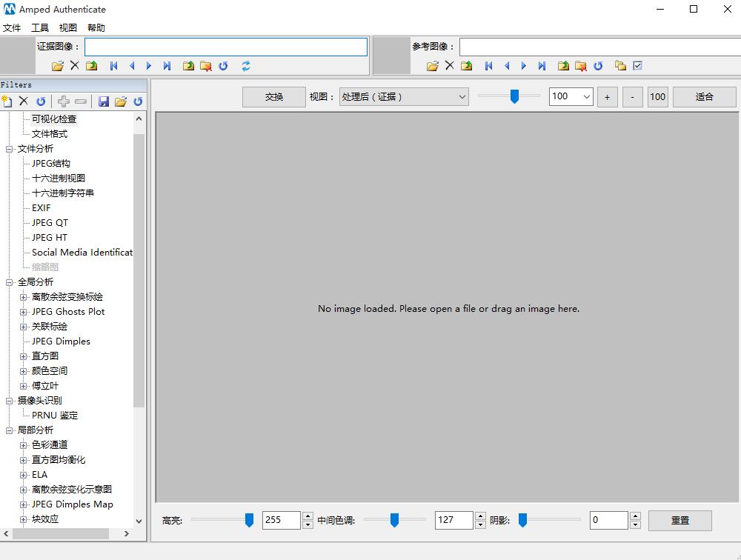Increase the 中间色调 value with up stepper
The image size is (741, 560).
click(481, 516)
